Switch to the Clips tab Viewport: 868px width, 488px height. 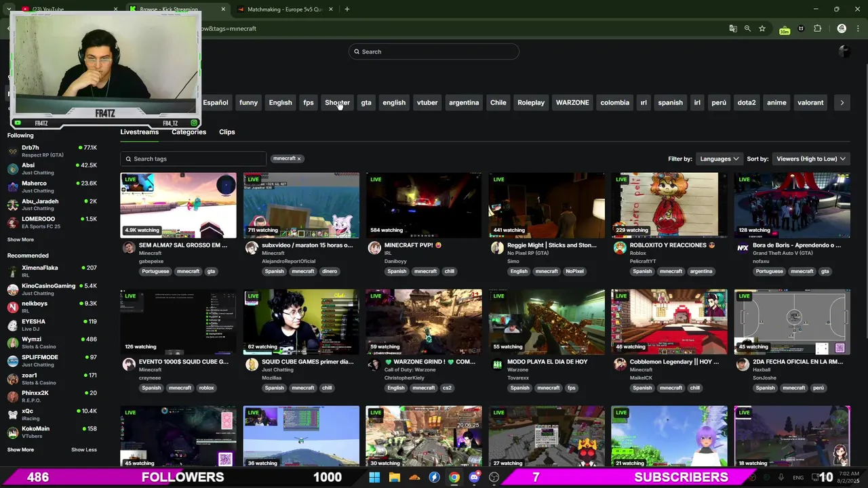click(227, 132)
